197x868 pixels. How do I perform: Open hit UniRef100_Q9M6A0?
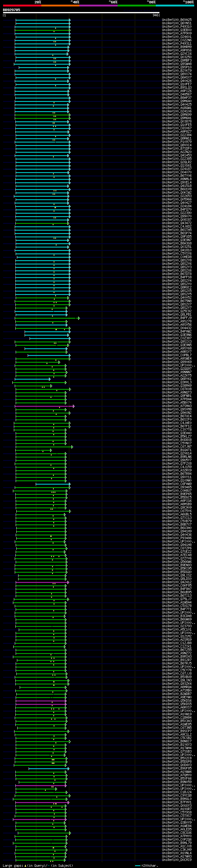pyautogui.click(x=177, y=101)
